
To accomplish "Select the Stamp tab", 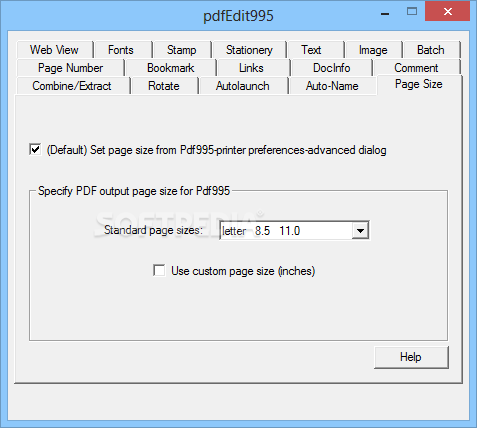I will click(x=182, y=50).
